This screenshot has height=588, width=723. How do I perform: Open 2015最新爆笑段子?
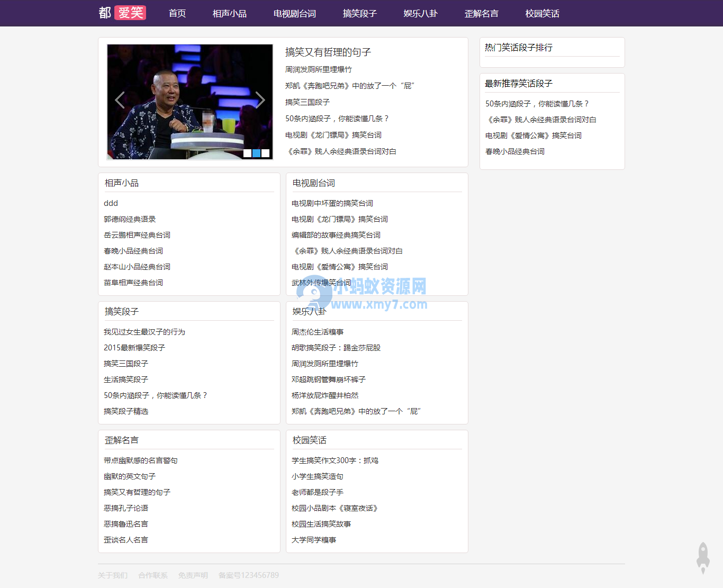pos(134,348)
